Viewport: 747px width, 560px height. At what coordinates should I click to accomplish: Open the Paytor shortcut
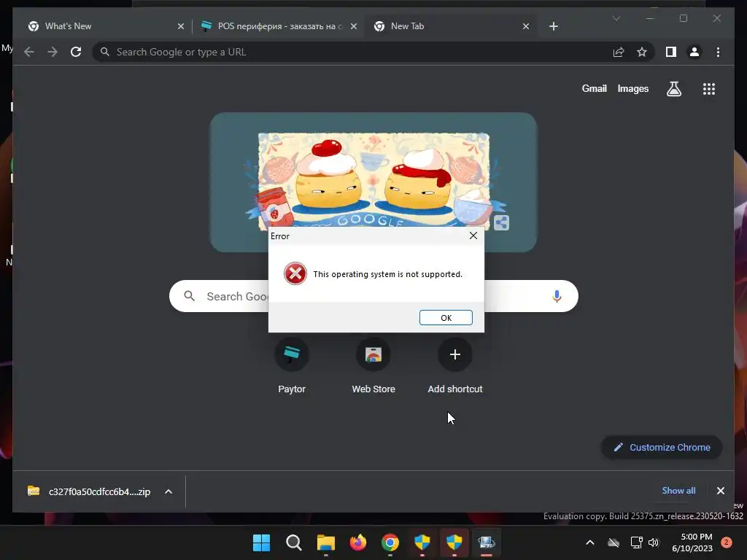point(292,366)
